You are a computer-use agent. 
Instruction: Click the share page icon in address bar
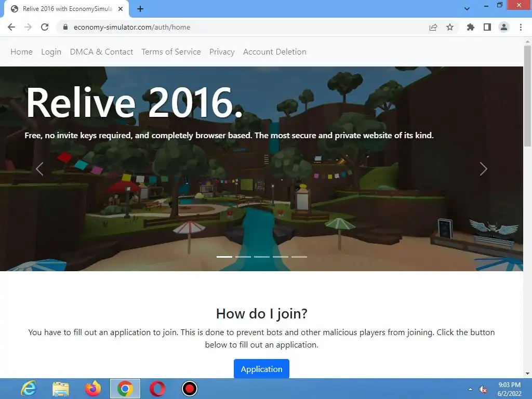[x=433, y=27]
